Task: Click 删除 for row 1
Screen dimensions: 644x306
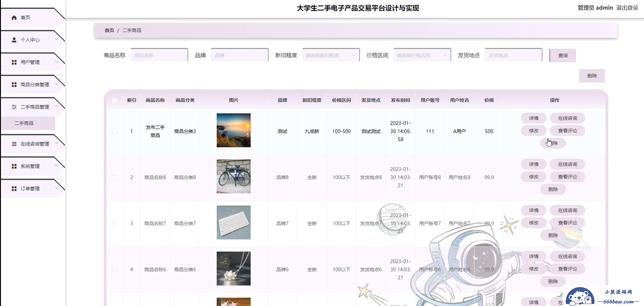Action: click(553, 143)
